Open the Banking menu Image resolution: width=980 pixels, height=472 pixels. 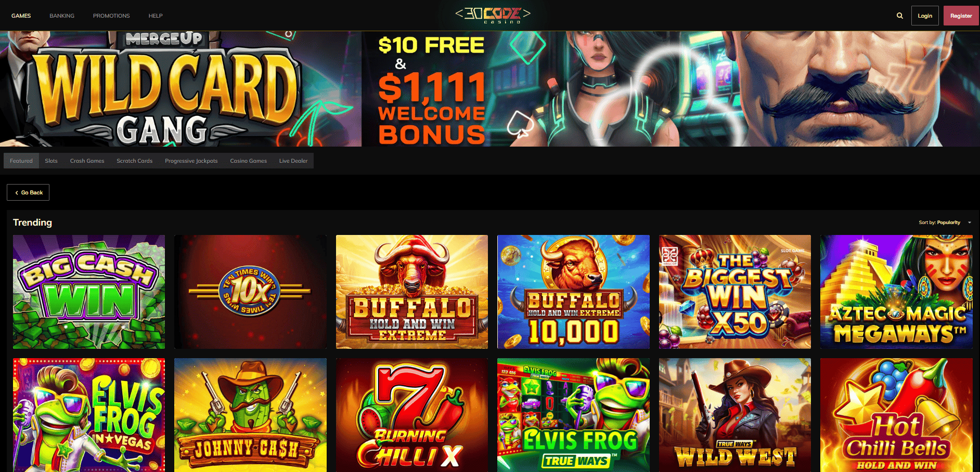tap(62, 16)
